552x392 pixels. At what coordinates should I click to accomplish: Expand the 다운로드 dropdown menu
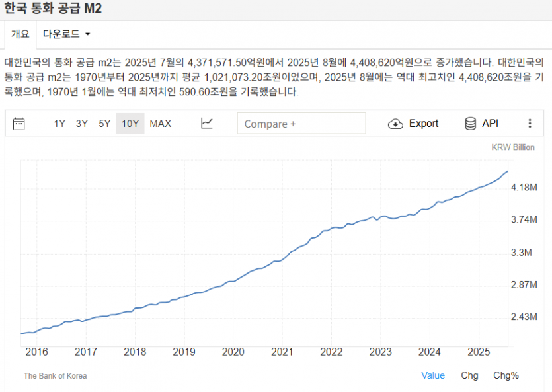[66, 34]
